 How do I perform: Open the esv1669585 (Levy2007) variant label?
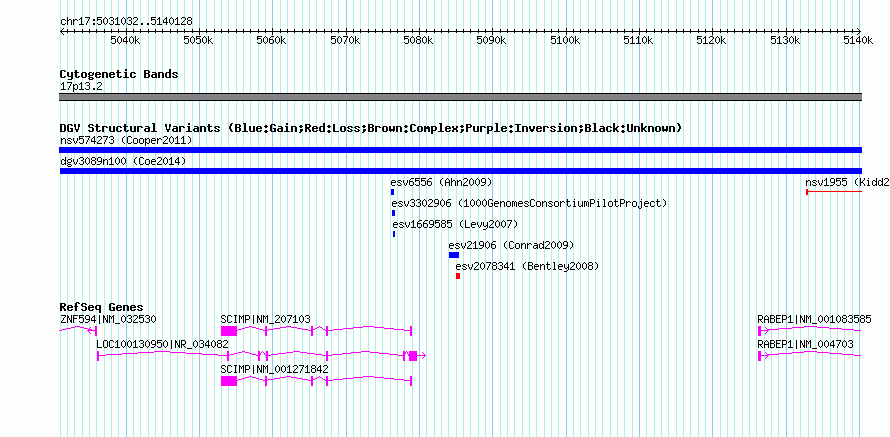(x=455, y=224)
